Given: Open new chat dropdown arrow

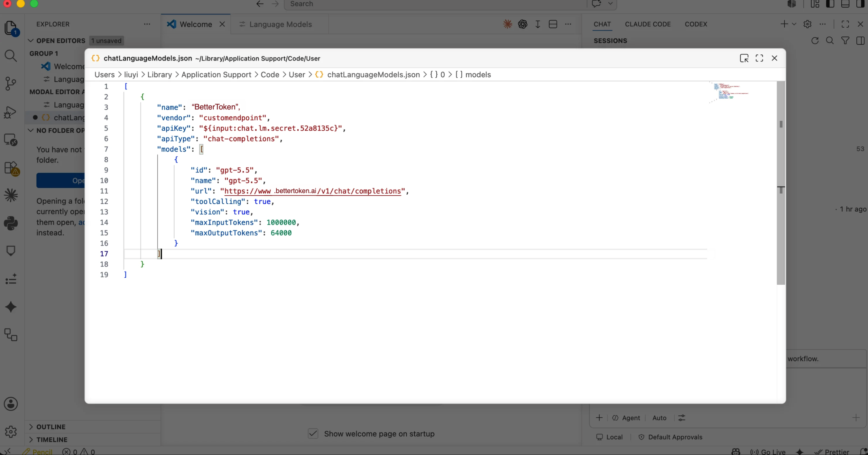Looking at the screenshot, I should (794, 24).
